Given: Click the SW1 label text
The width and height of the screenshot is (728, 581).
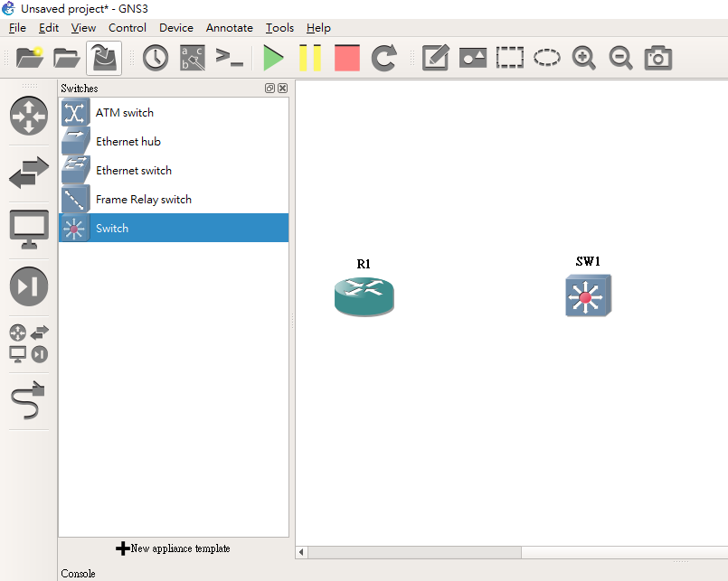Looking at the screenshot, I should (588, 261).
